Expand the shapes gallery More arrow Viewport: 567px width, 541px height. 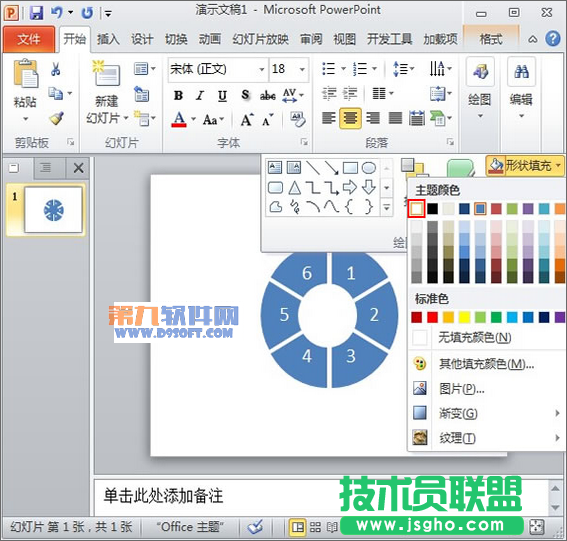pos(387,208)
